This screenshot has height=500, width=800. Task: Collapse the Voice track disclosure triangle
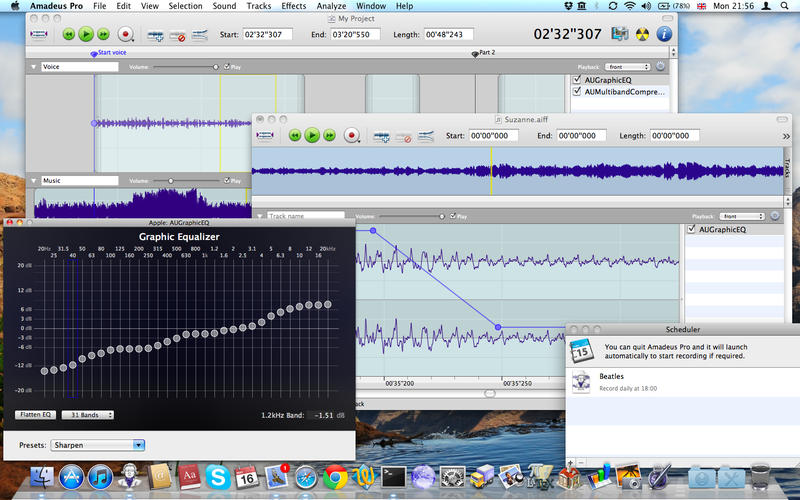click(x=33, y=67)
